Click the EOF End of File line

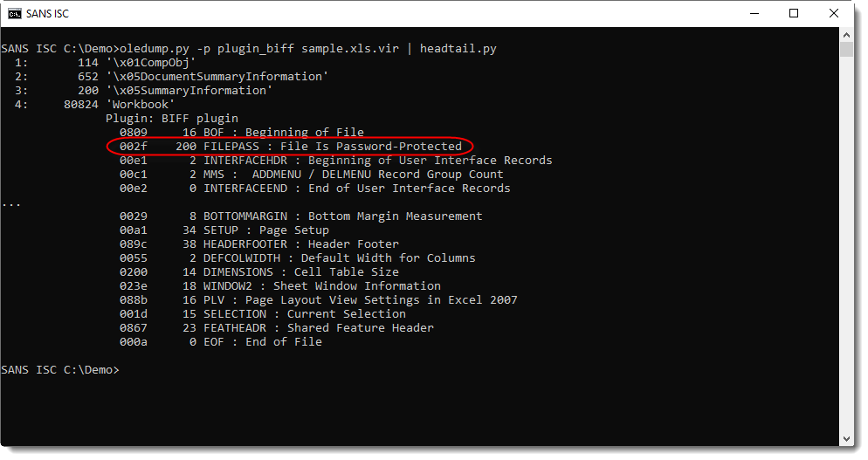coord(221,342)
